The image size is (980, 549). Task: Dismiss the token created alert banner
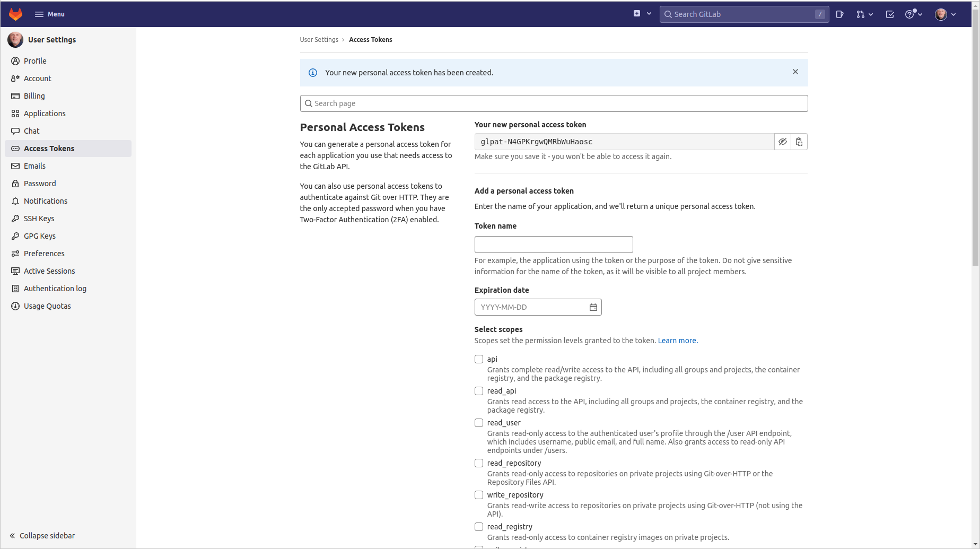[795, 72]
